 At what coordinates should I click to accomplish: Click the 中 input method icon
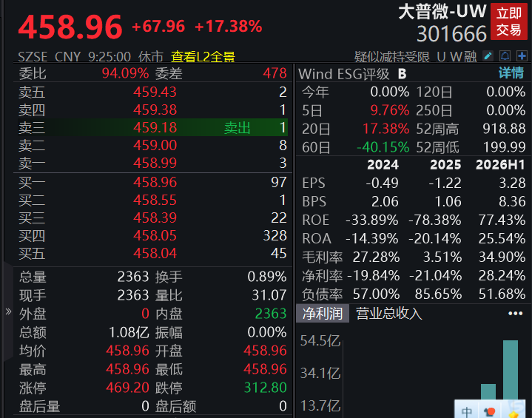pyautogui.click(x=467, y=411)
